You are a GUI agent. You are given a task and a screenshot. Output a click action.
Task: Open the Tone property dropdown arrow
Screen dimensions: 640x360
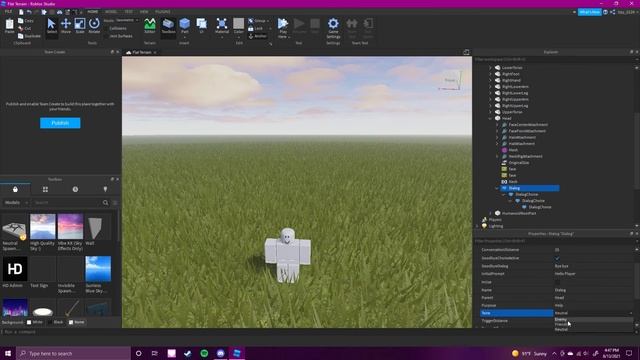point(631,313)
